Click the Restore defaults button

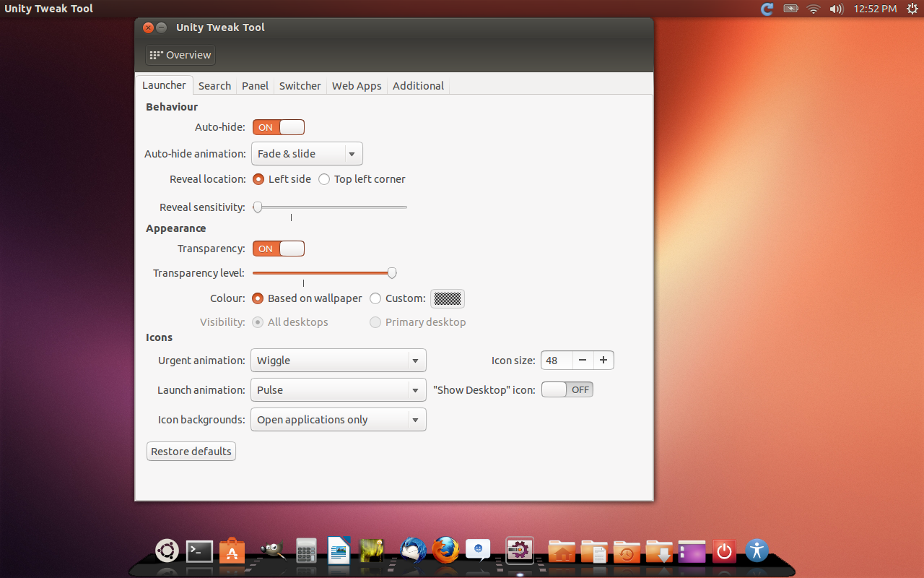point(191,451)
